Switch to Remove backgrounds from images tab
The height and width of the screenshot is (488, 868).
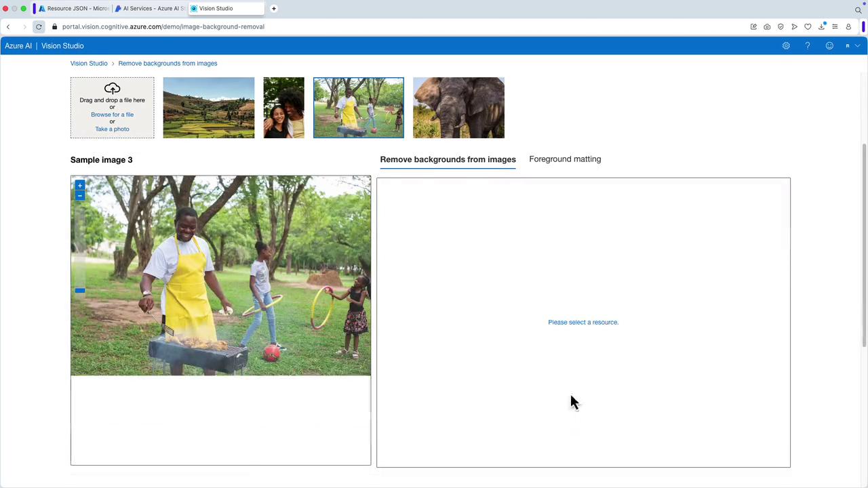(448, 159)
